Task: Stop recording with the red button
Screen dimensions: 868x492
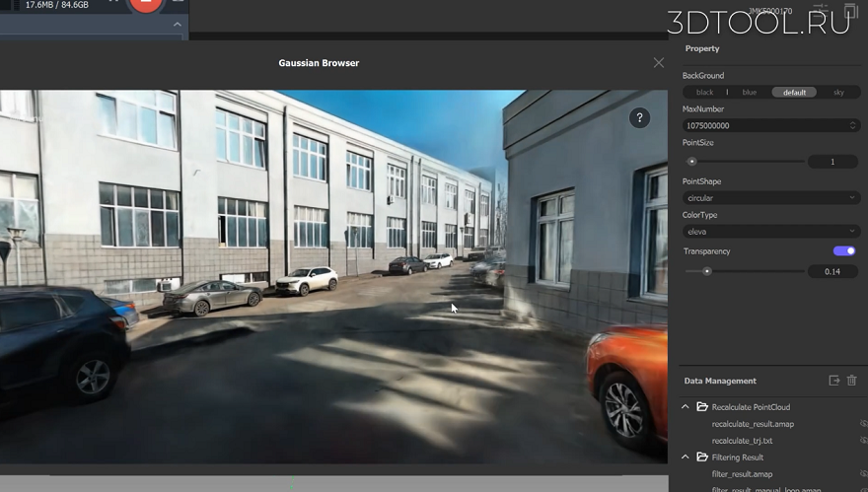Action: (x=146, y=3)
